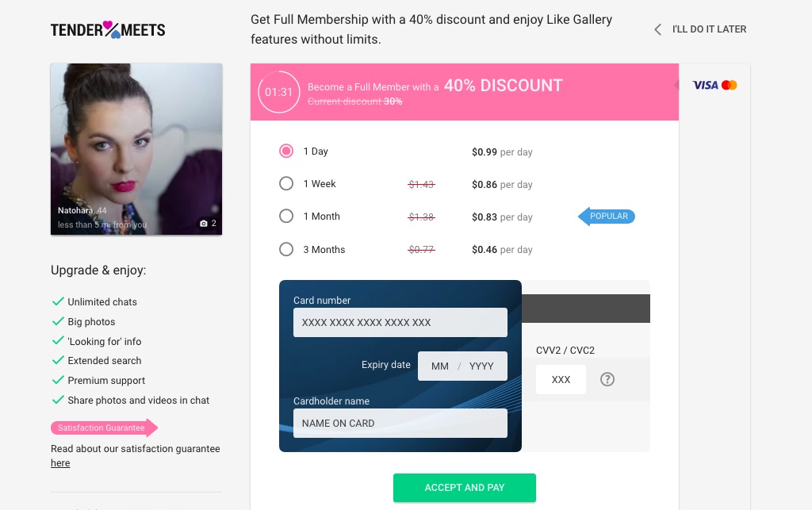Select the 1 Week membership plan
812x510 pixels.
[286, 184]
